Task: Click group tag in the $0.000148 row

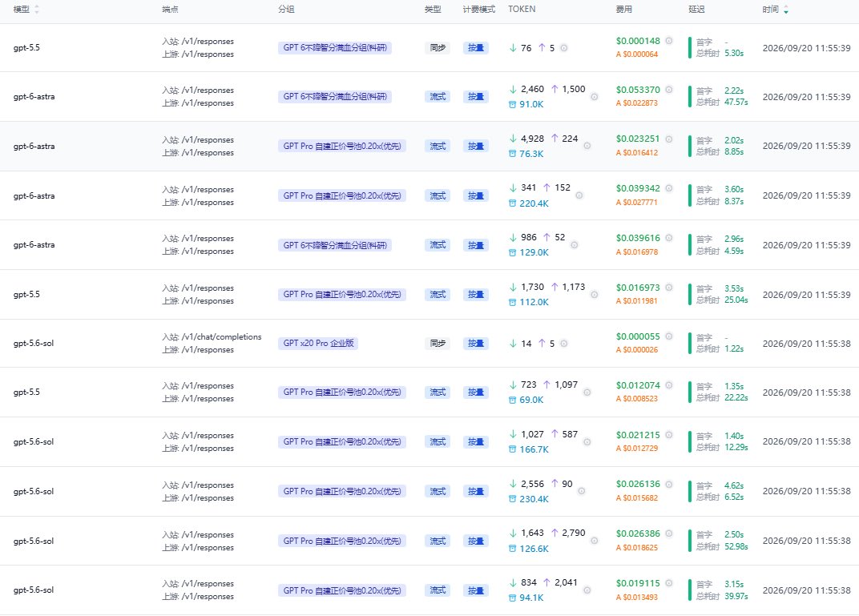Action: coord(335,47)
